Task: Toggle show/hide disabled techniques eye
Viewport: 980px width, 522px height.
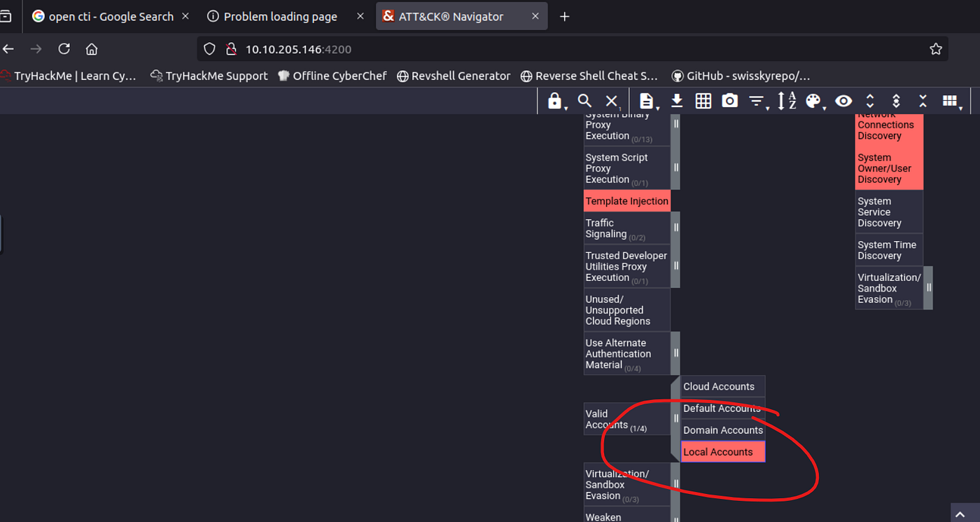Action: tap(843, 102)
